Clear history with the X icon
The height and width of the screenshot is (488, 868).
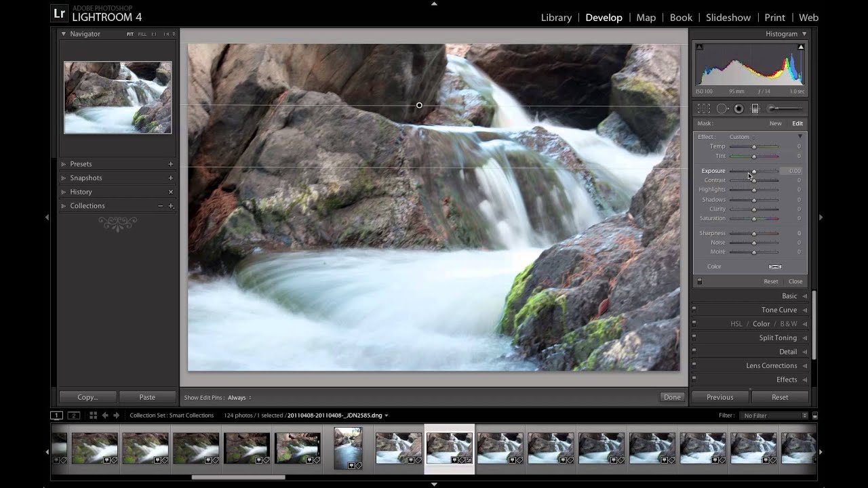point(171,192)
